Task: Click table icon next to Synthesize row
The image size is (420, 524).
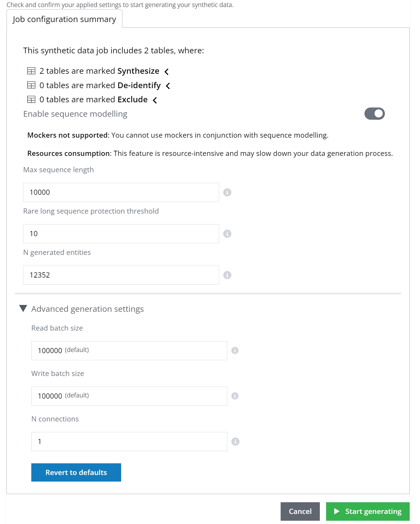Action: pos(31,71)
